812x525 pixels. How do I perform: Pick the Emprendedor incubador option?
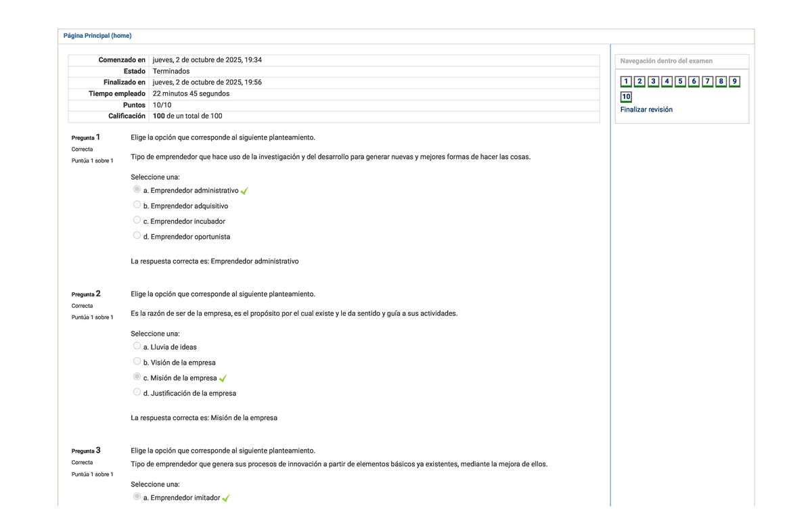click(137, 221)
